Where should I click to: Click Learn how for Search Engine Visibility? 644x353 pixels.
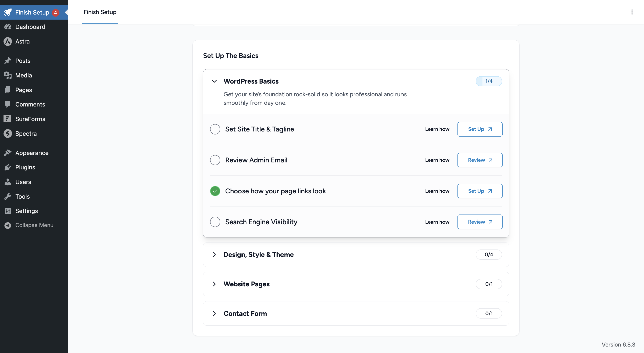pyautogui.click(x=437, y=222)
